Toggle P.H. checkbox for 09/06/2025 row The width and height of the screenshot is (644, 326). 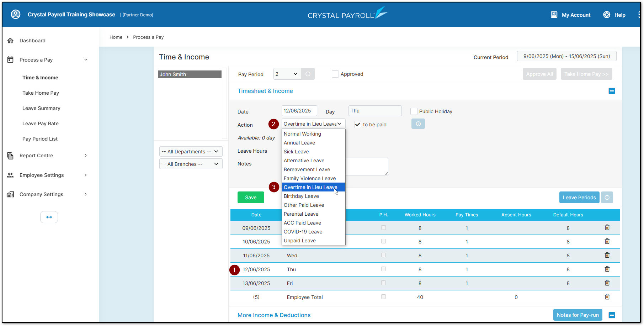(383, 228)
